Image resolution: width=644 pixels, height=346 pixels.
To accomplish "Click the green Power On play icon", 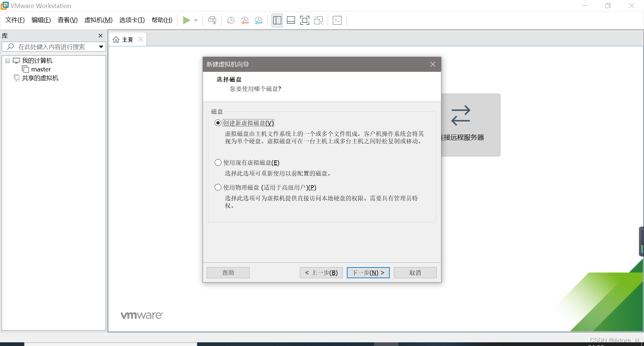I will pos(186,20).
